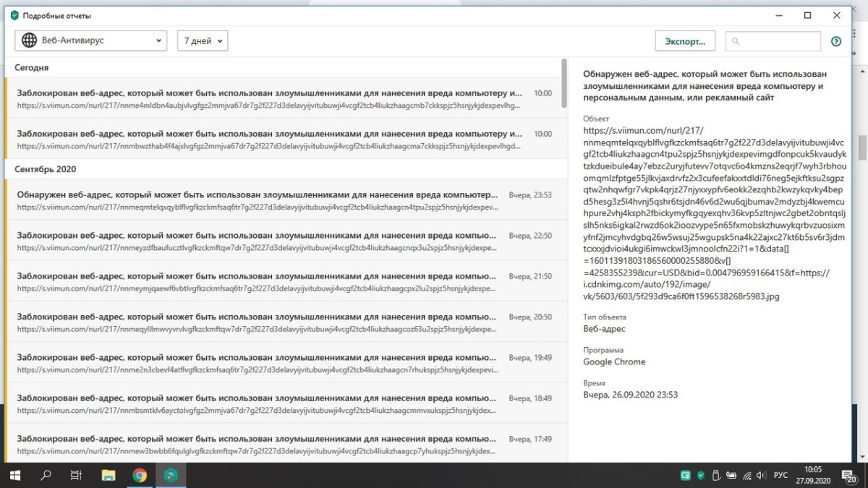
Task: Open the Windows Start menu
Action: point(14,475)
